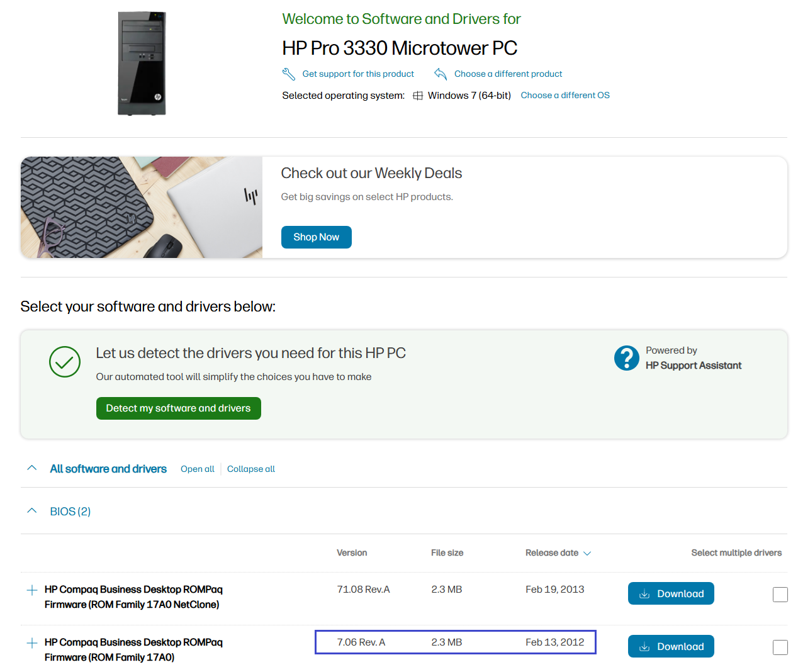Click the blue question mark HP Support Assistant icon
803x672 pixels.
(627, 358)
